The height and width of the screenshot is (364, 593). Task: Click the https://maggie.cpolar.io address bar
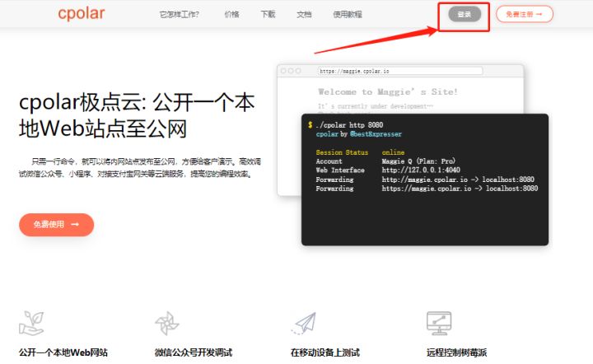coord(400,71)
